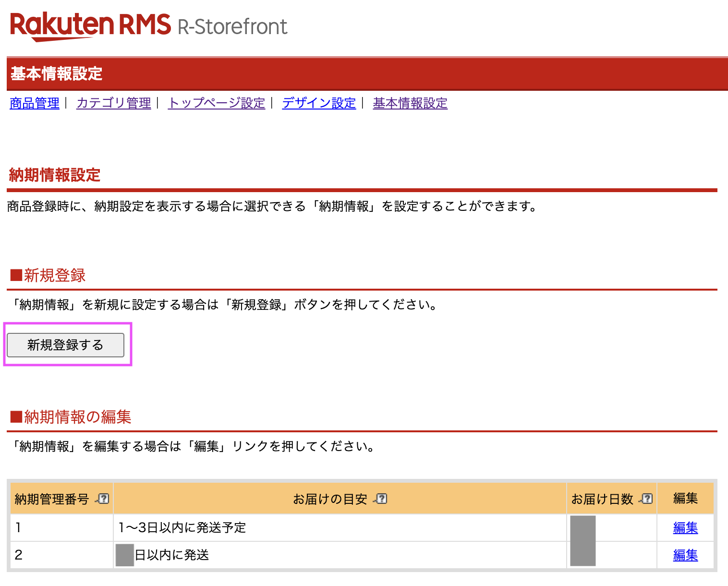Click 編集 link for row 1

click(x=685, y=528)
